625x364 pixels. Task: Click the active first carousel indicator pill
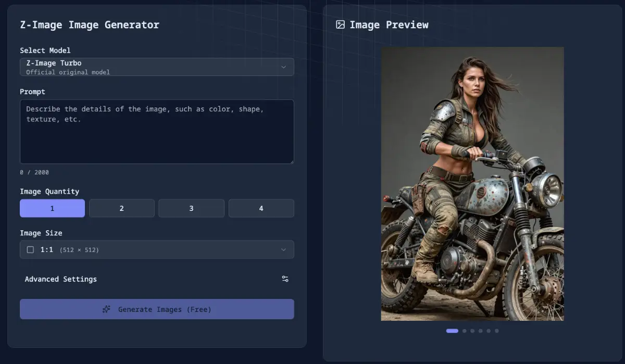coord(452,331)
